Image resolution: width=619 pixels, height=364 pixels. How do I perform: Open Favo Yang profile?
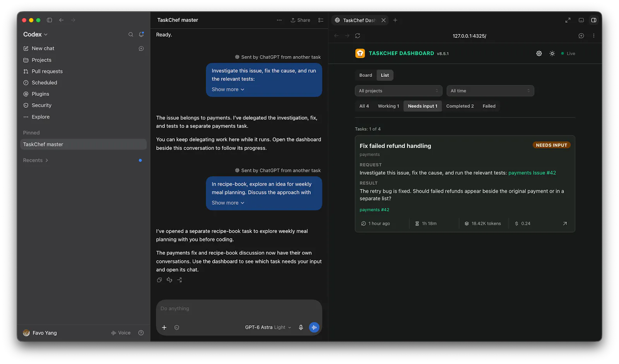click(x=40, y=333)
